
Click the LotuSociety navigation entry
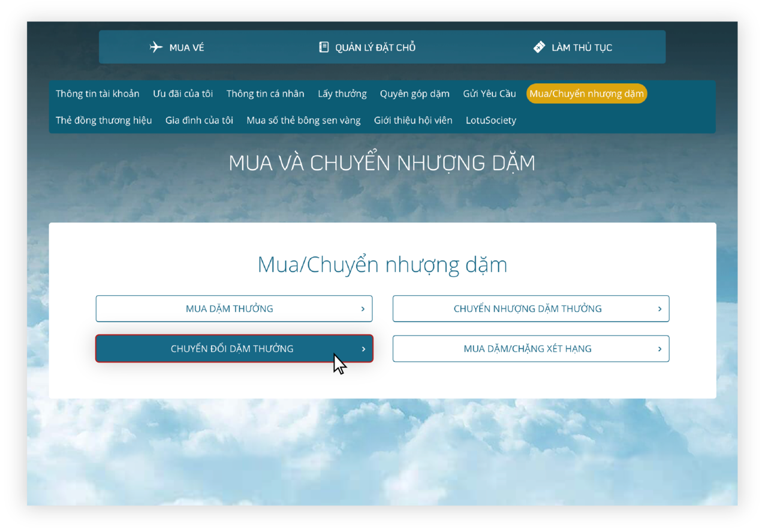[x=492, y=120]
